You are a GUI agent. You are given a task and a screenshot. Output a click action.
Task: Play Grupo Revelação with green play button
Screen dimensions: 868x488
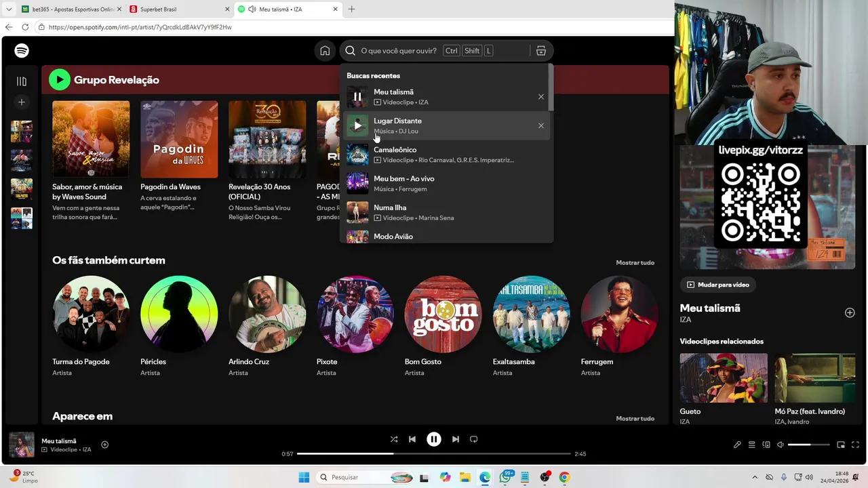click(60, 80)
